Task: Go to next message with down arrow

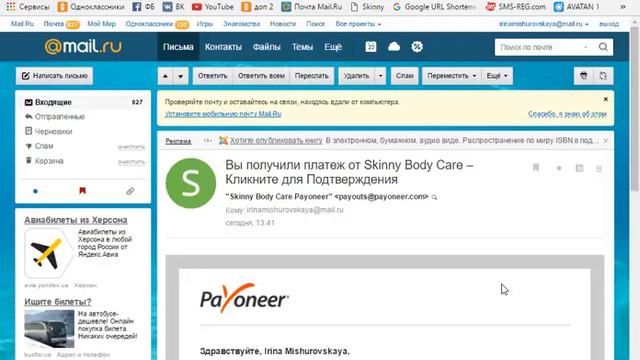Action: tap(180, 76)
